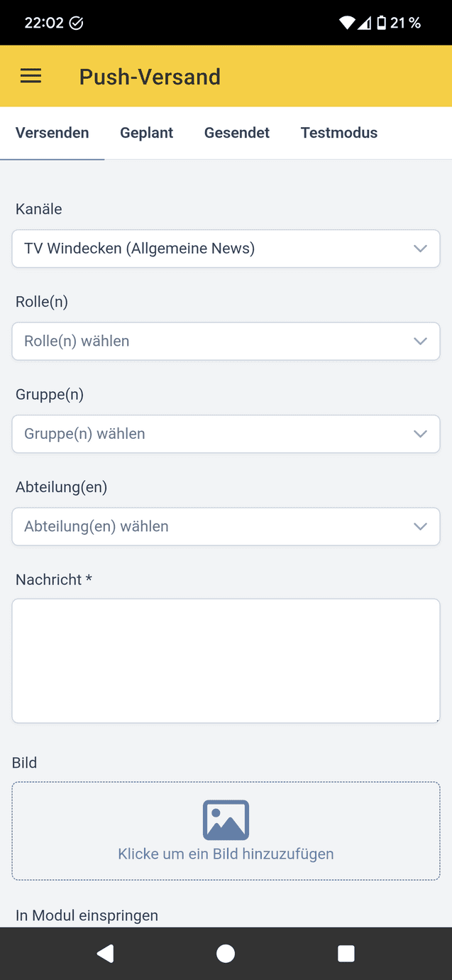Open the Rolle(n) wählen dropdown
This screenshot has width=452, height=980.
point(226,342)
